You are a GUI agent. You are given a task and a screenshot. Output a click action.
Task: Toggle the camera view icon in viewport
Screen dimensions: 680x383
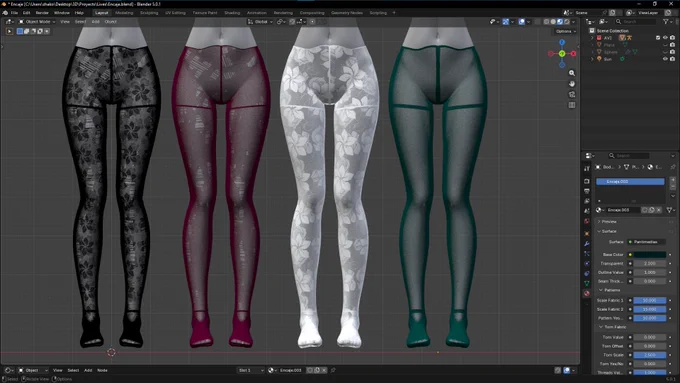(x=572, y=95)
